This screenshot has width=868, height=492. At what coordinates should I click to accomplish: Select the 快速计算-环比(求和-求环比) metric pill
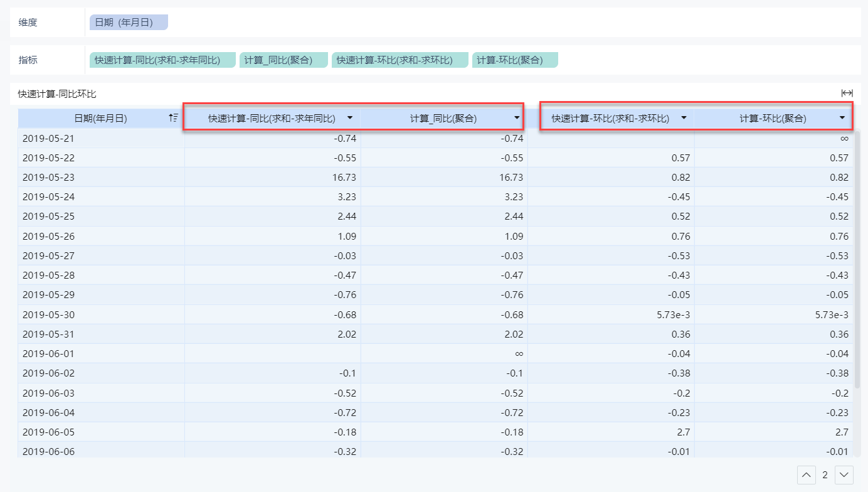tap(400, 60)
